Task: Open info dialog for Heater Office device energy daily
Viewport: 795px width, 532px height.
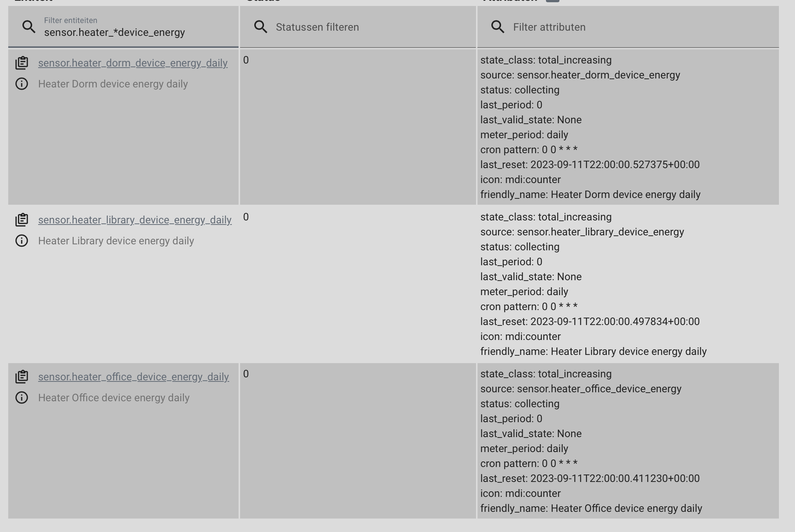Action: [22, 398]
